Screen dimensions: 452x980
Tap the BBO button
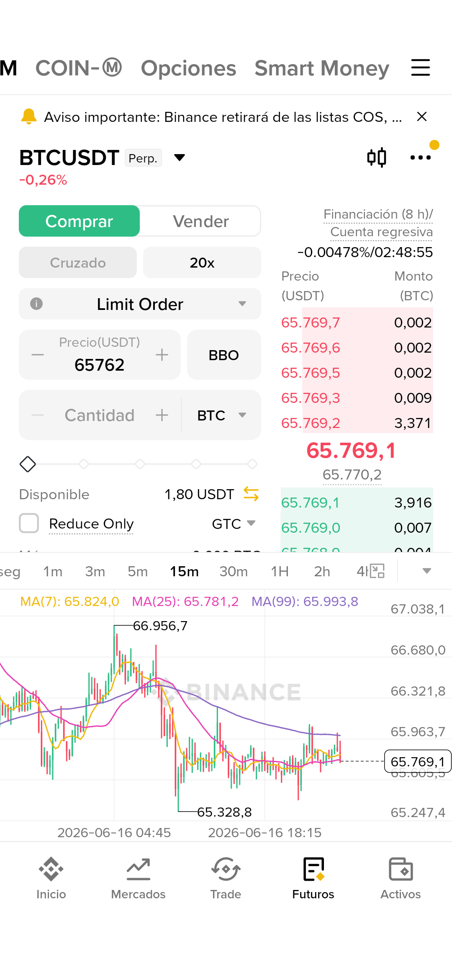click(x=224, y=355)
